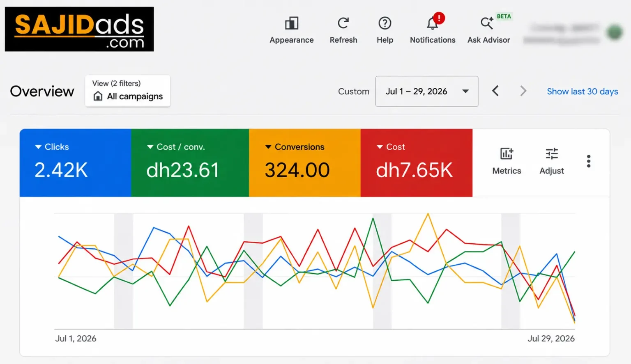Open the Metrics chart icon
Image resolution: width=631 pixels, height=364 pixels.
(507, 154)
